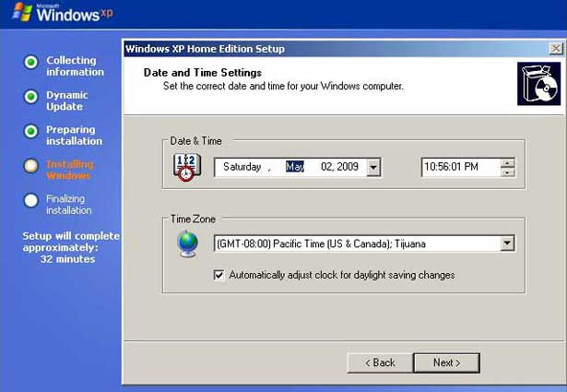Click the year 2009 in the date field

[348, 167]
